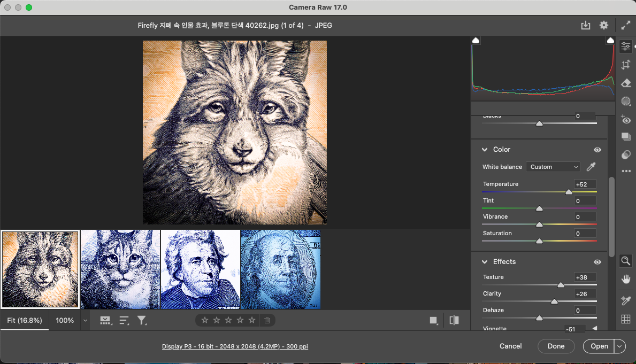
Task: Rate image three stars
Action: pos(228,320)
